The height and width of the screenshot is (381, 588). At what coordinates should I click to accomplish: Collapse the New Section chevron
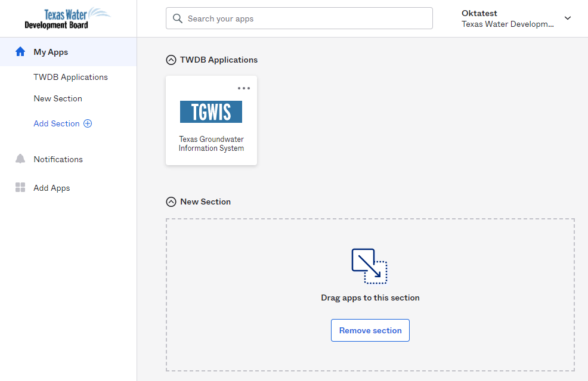[x=171, y=202]
